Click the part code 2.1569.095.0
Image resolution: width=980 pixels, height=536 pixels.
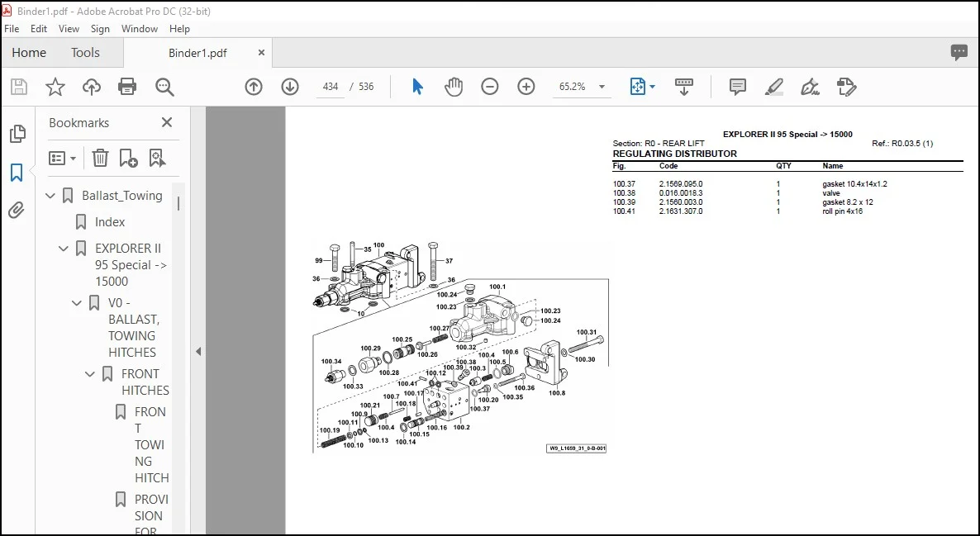coord(681,184)
